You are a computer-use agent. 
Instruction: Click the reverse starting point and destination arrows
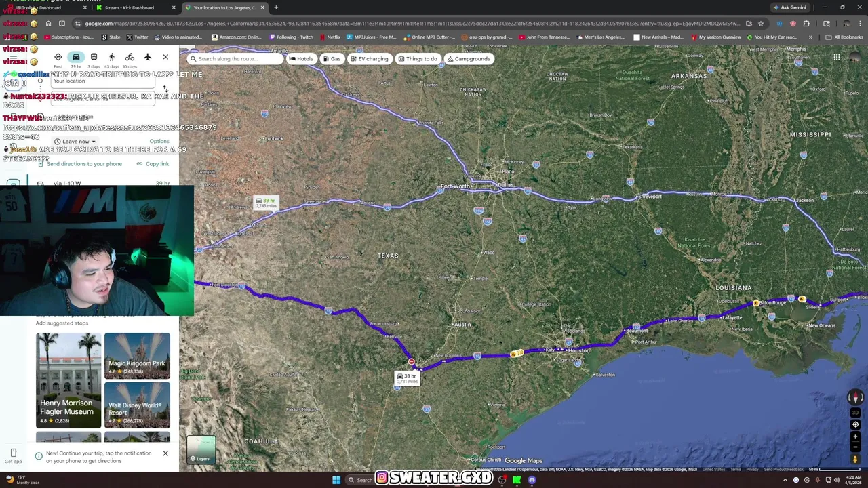point(165,89)
